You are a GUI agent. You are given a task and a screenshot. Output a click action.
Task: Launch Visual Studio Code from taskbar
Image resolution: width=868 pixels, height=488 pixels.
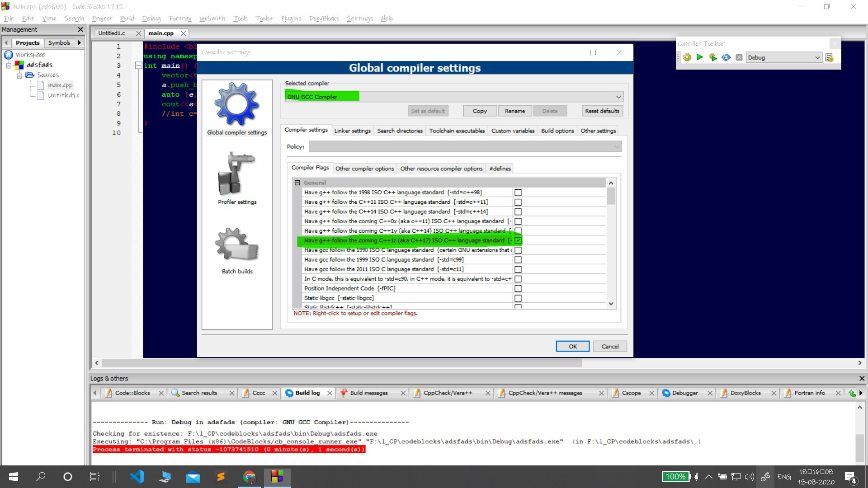pyautogui.click(x=137, y=477)
